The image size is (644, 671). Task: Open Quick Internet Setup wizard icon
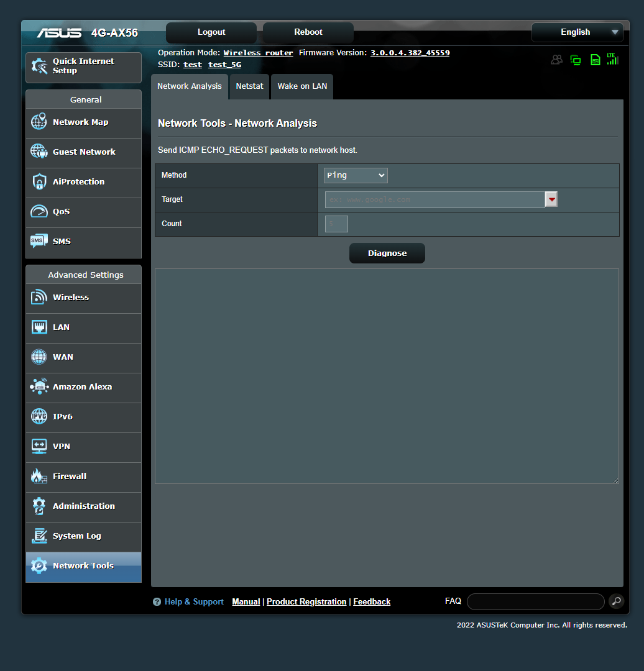click(x=39, y=66)
